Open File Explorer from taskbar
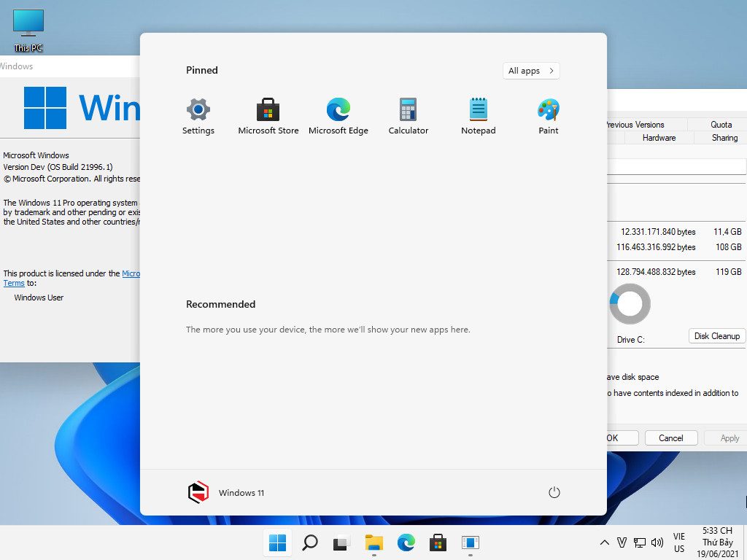 pyautogui.click(x=374, y=542)
